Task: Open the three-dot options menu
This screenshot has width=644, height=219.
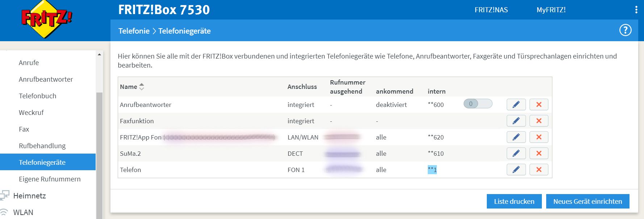Action: pos(636,10)
